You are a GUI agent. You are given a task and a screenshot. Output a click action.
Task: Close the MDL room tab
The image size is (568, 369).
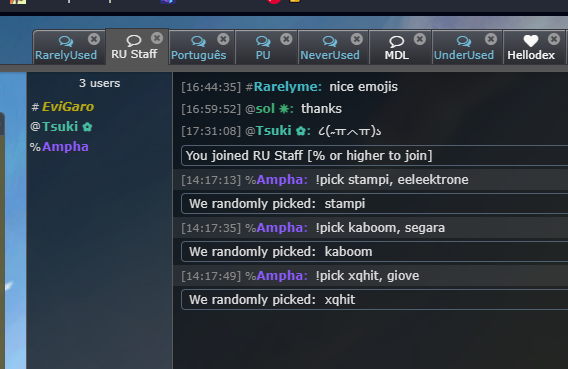[x=420, y=39]
